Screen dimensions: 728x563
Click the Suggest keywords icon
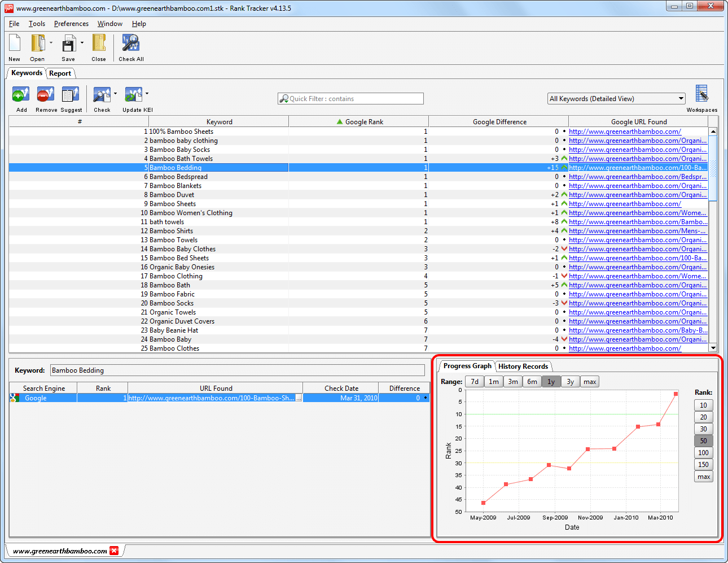pos(71,94)
